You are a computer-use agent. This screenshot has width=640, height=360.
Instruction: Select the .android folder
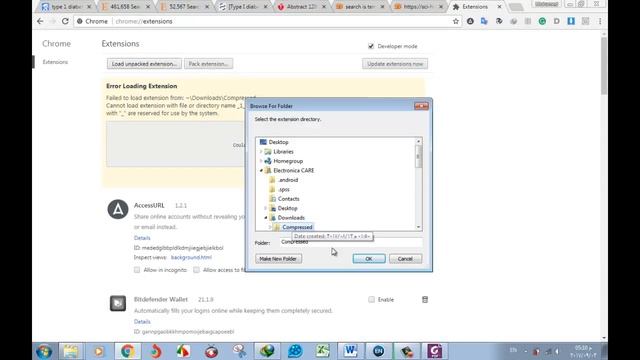(287, 180)
